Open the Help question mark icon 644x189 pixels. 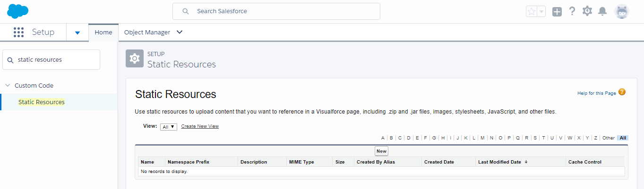[x=572, y=11]
